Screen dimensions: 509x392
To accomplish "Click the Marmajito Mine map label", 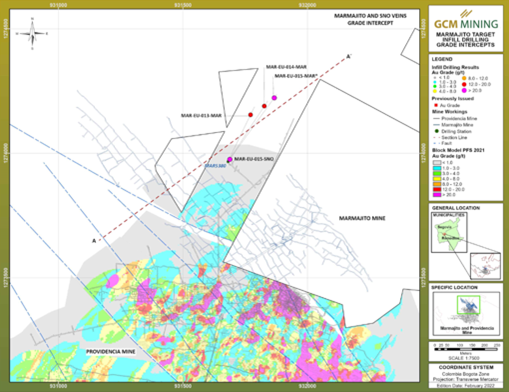I will [x=362, y=218].
